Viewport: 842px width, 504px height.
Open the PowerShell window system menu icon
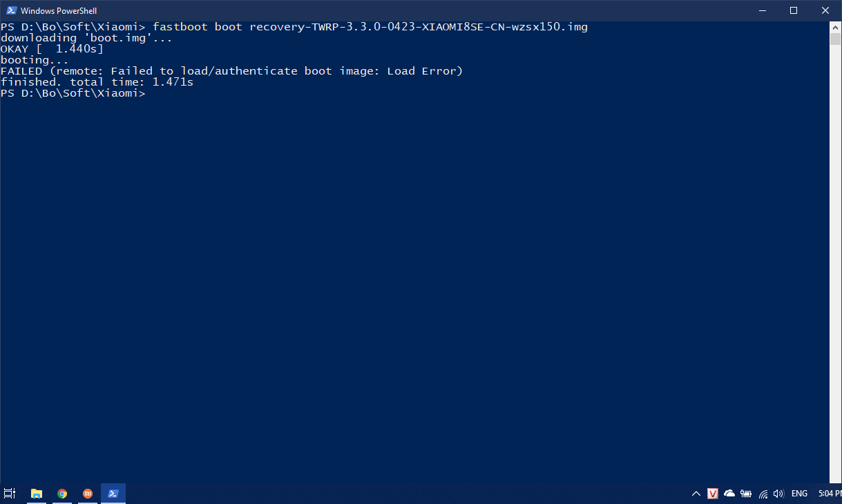(12, 10)
